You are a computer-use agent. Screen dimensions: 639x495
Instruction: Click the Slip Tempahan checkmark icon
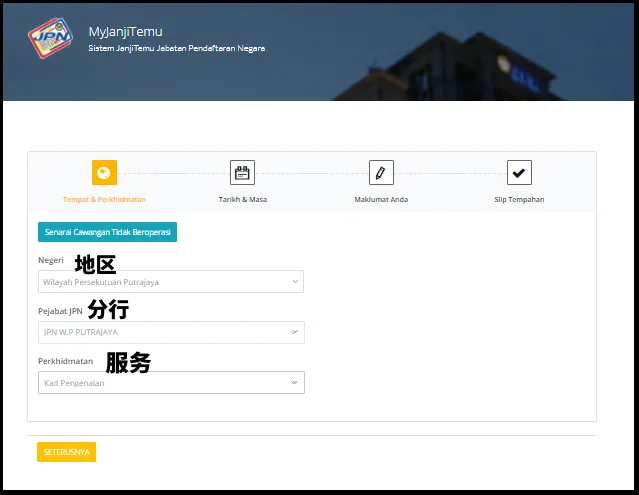tap(519, 173)
